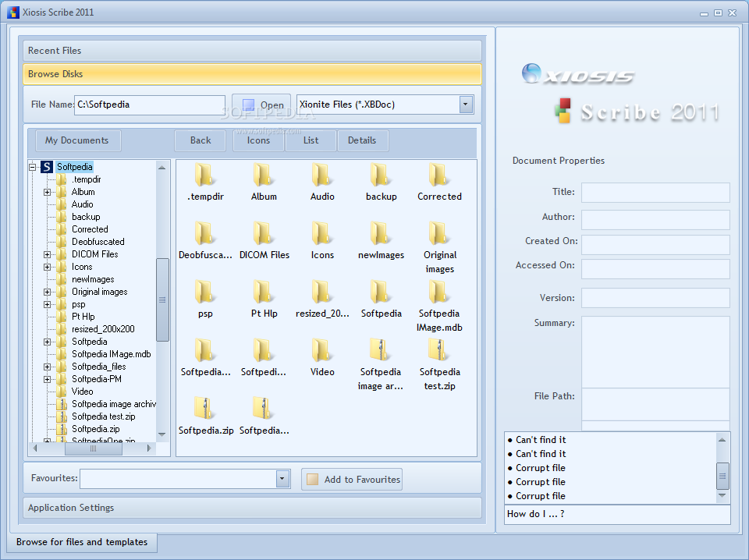Image resolution: width=749 pixels, height=560 pixels.
Task: Click the folder tree vertical scrollbar thumb
Action: click(x=162, y=299)
